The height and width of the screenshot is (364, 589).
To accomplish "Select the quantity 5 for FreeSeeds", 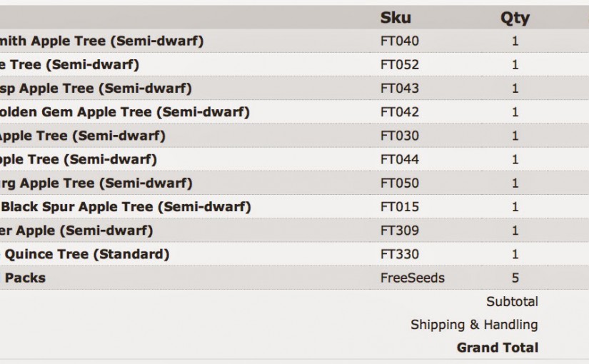I will 515,278.
